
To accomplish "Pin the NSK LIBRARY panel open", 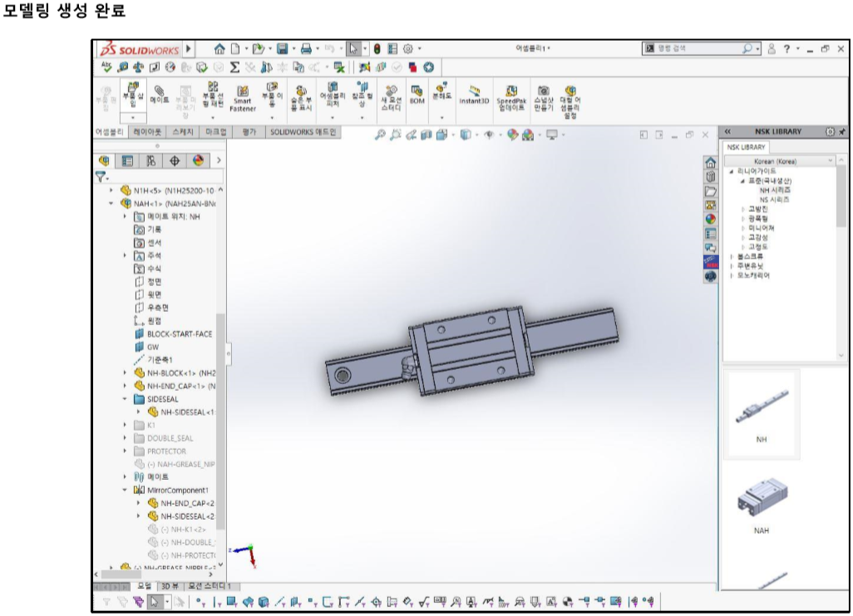I will [x=841, y=131].
